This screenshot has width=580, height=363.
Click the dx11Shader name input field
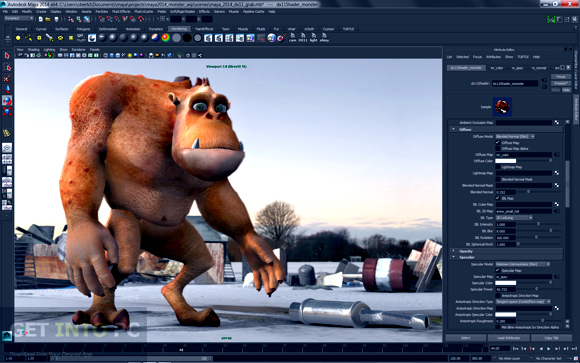click(515, 84)
